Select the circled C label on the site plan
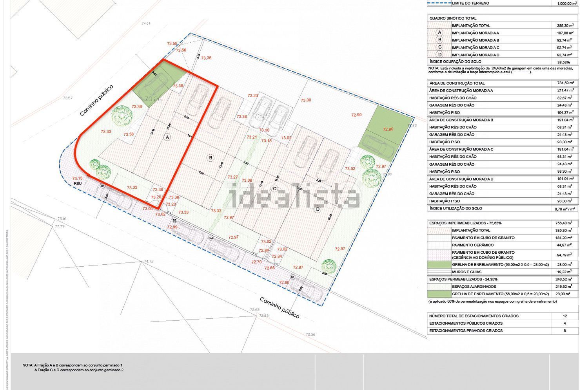Viewport: 588px width, 390px height. [275, 189]
